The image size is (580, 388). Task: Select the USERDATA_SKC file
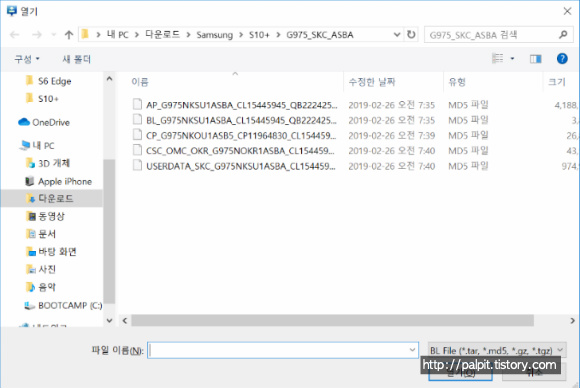pyautogui.click(x=241, y=166)
